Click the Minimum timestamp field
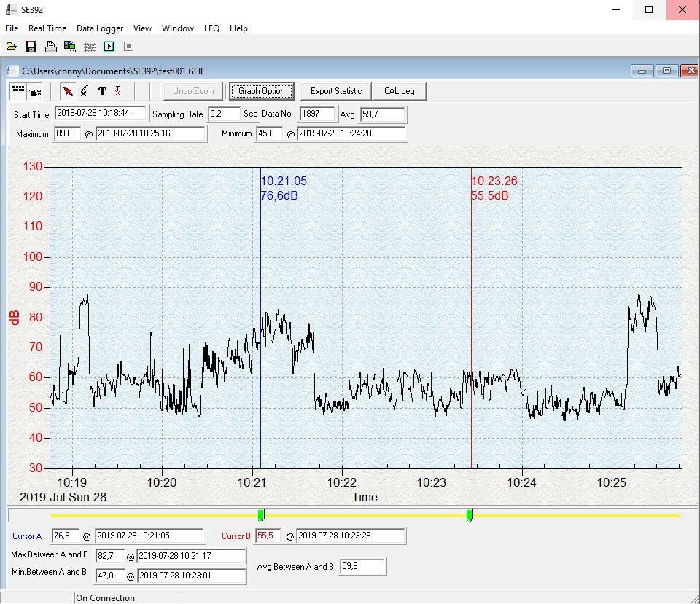Image resolution: width=700 pixels, height=604 pixels. 351,133
